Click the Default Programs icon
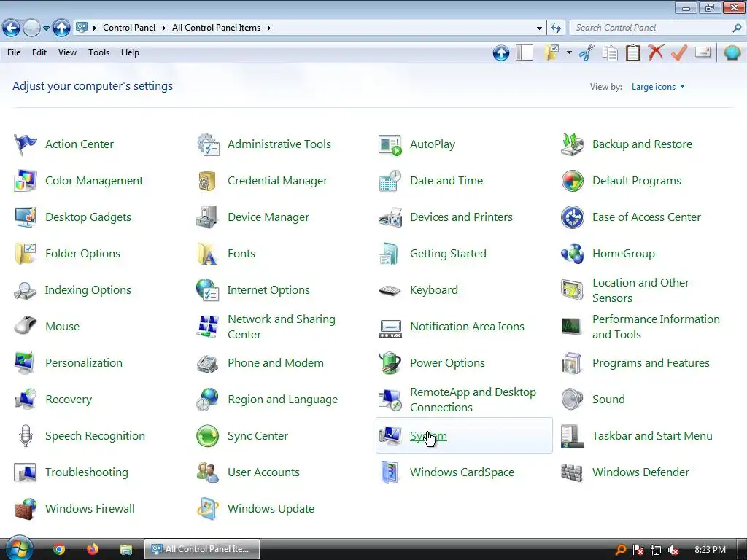Screen dimensions: 747x560 pyautogui.click(x=572, y=181)
